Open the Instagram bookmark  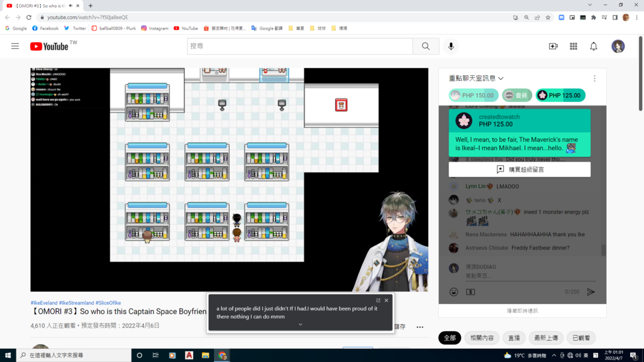click(x=155, y=28)
